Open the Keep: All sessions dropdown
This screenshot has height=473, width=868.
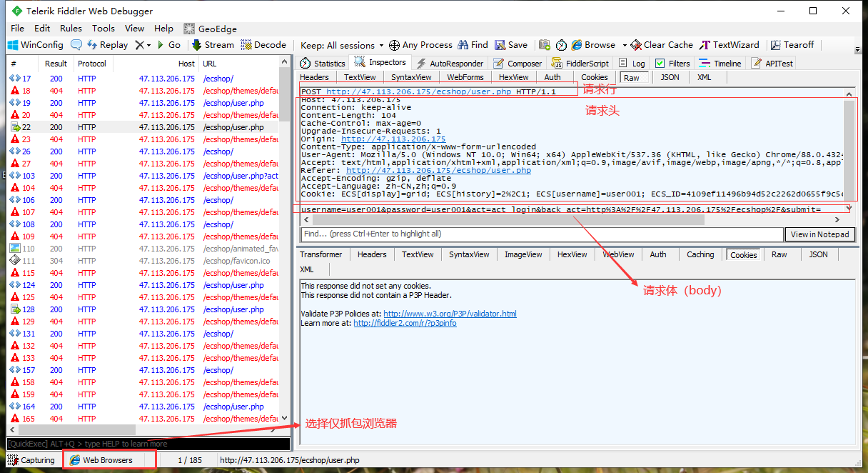pos(342,45)
